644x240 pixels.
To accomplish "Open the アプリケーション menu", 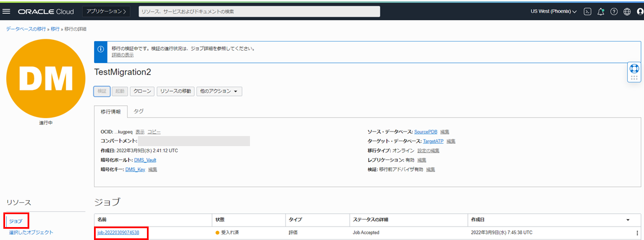I will click(x=106, y=11).
